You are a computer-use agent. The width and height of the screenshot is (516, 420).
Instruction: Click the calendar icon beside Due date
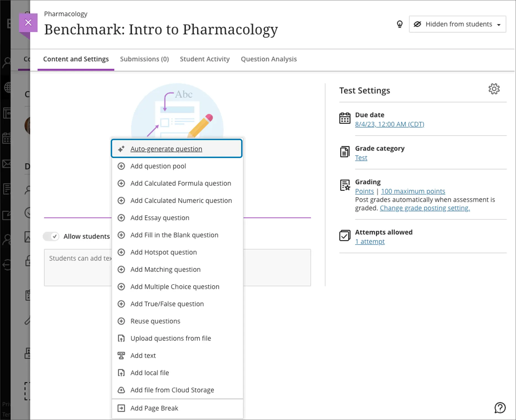pyautogui.click(x=345, y=118)
